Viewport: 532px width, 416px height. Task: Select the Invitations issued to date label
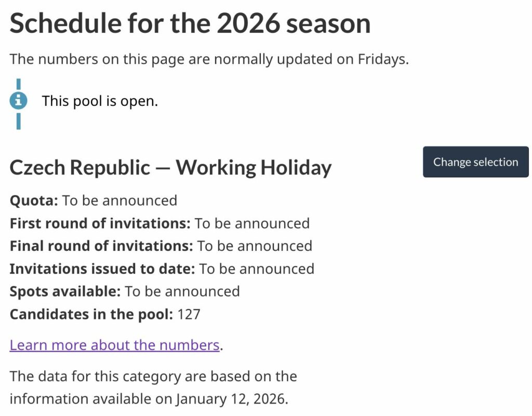pos(102,269)
